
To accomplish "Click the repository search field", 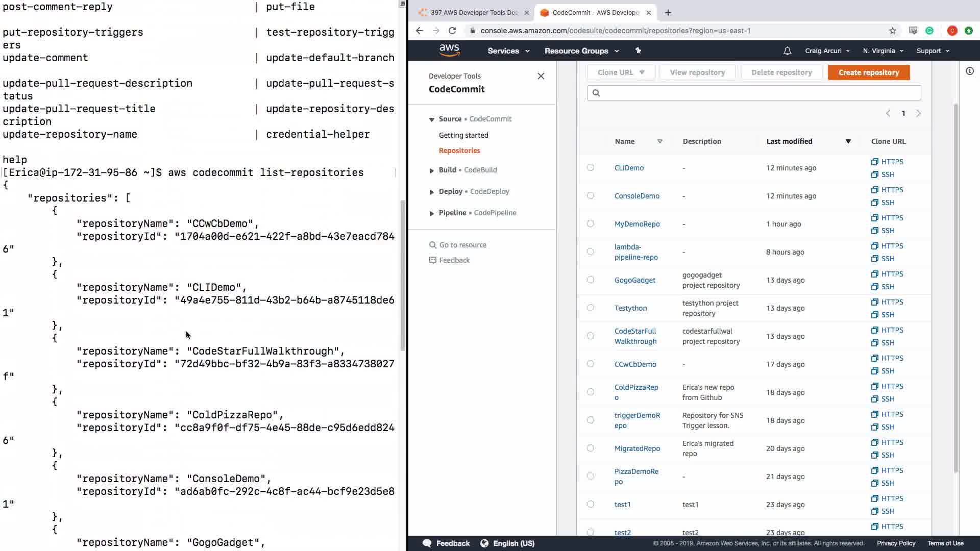I will (x=753, y=93).
